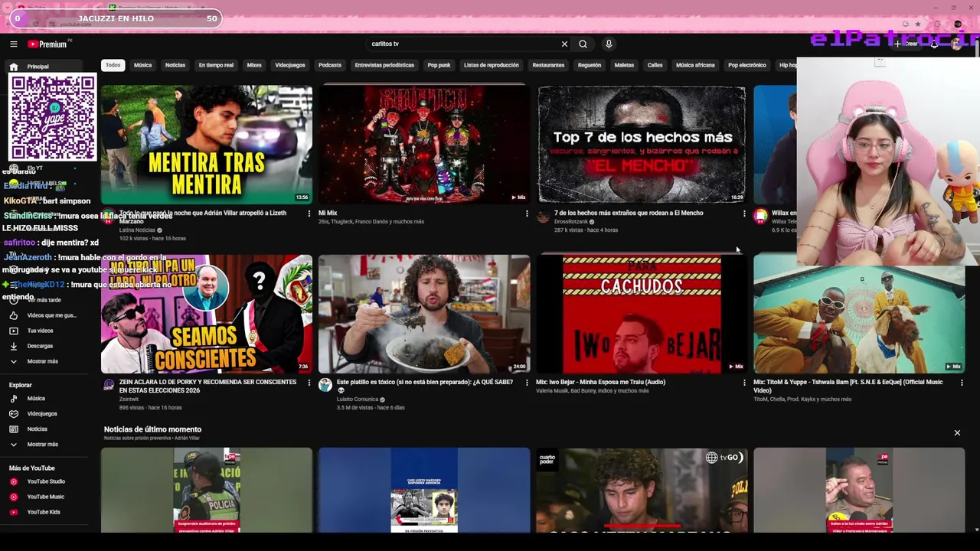The width and height of the screenshot is (980, 551).
Task: Open options menu for Adrián Villar video
Action: (309, 214)
